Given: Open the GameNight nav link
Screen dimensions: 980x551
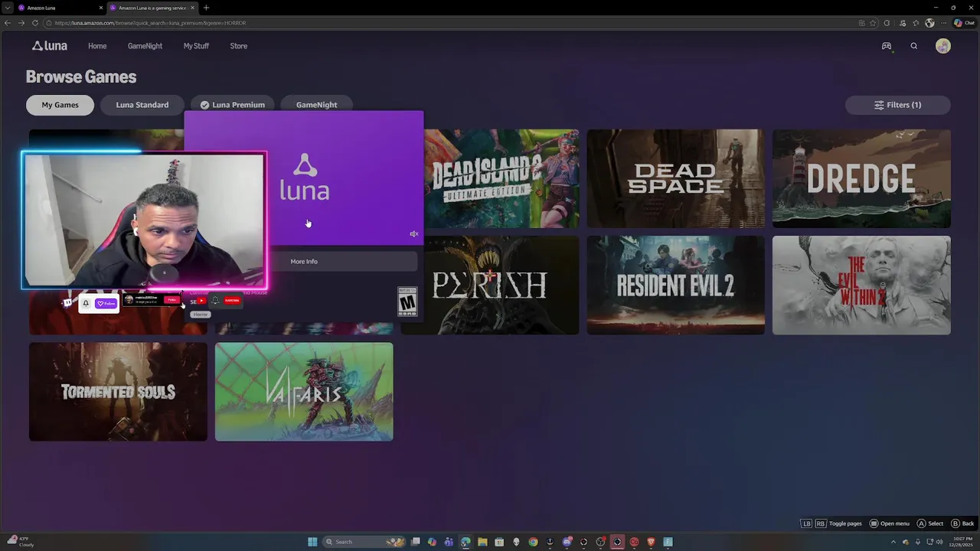Looking at the screenshot, I should click(x=145, y=46).
